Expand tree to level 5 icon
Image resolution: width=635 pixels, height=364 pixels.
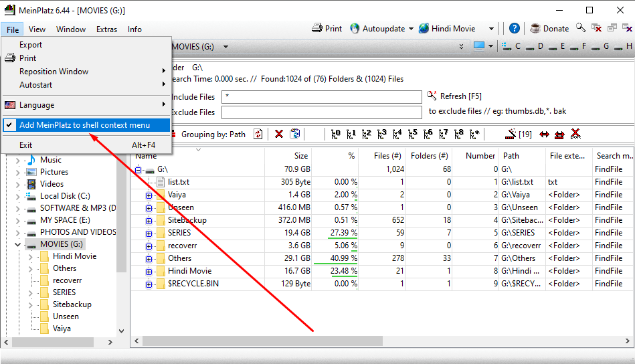[x=413, y=134]
